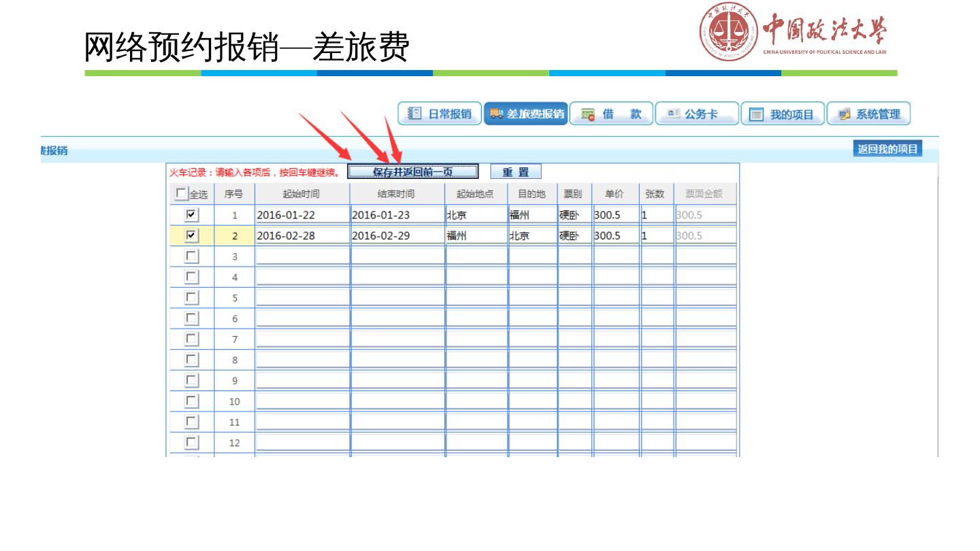
Task: Focus the empty 单价 field in row 3
Action: click(x=617, y=256)
